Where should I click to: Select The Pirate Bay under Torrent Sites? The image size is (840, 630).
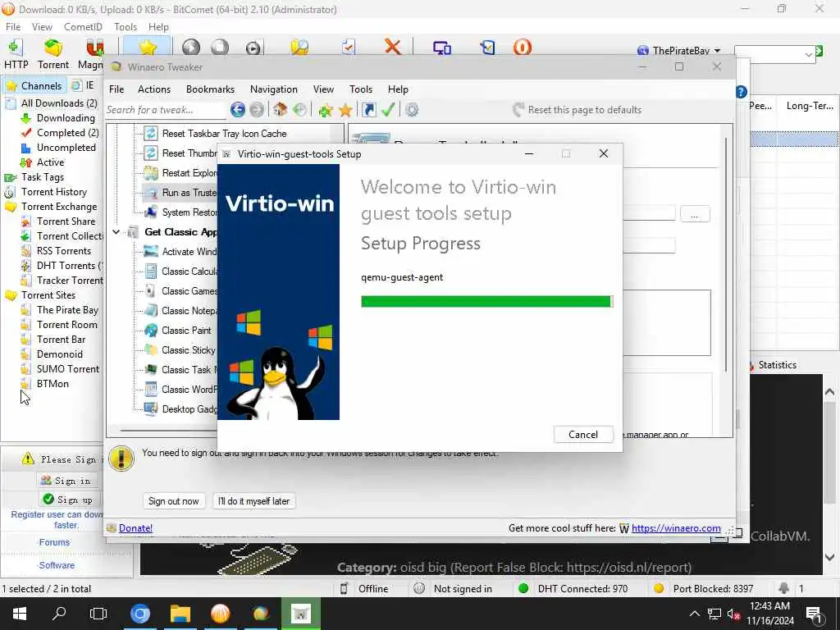pyautogui.click(x=67, y=309)
